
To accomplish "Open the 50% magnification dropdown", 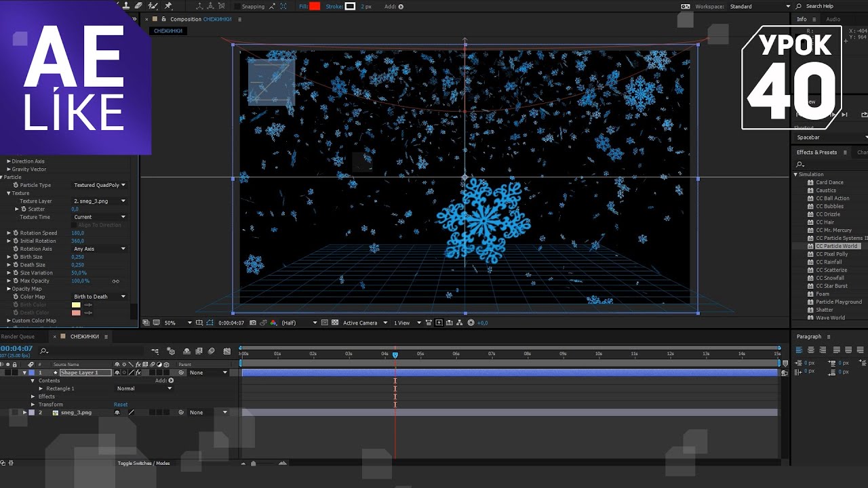I will click(x=178, y=323).
